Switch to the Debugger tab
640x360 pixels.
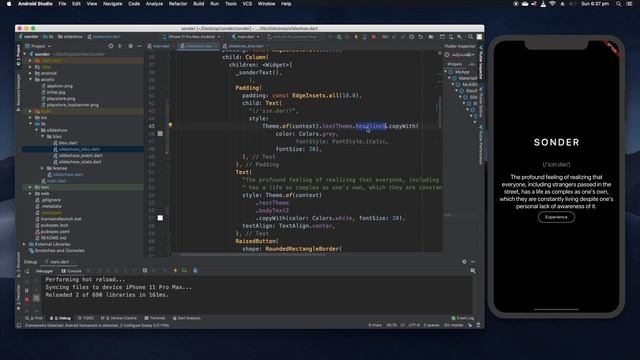(x=44, y=271)
